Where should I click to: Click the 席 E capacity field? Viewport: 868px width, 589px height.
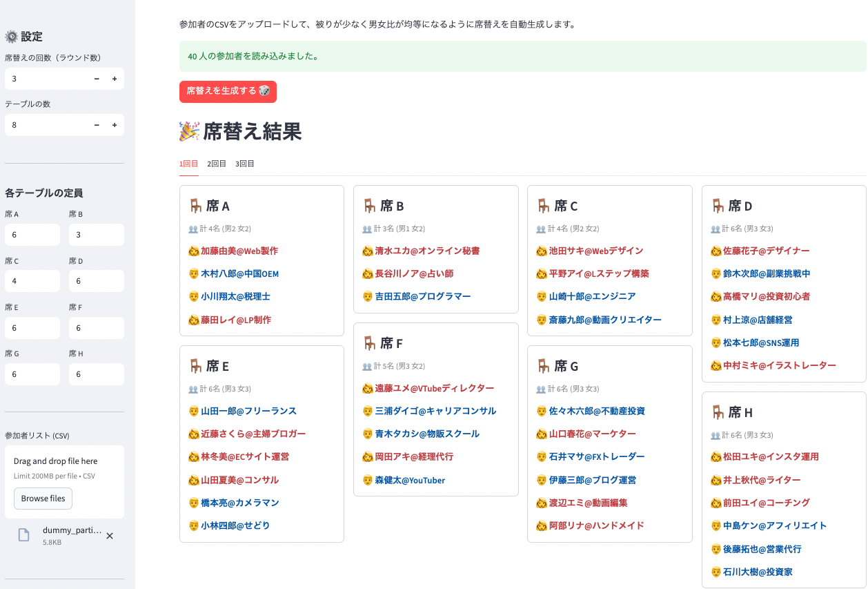(32, 328)
